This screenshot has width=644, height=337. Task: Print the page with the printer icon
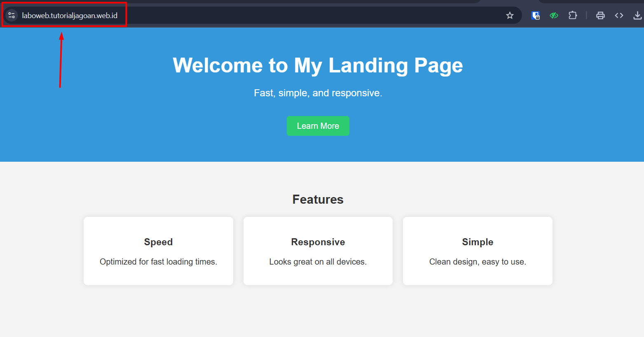(600, 16)
